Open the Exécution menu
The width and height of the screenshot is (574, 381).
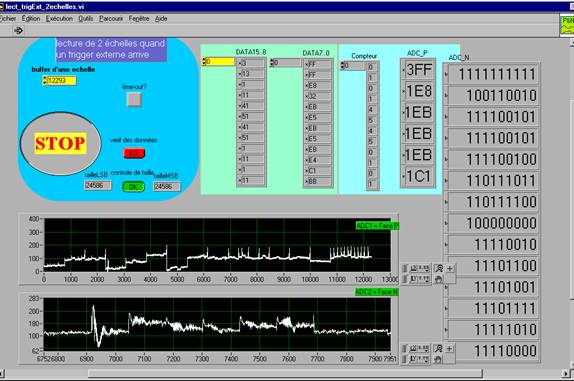(x=59, y=19)
